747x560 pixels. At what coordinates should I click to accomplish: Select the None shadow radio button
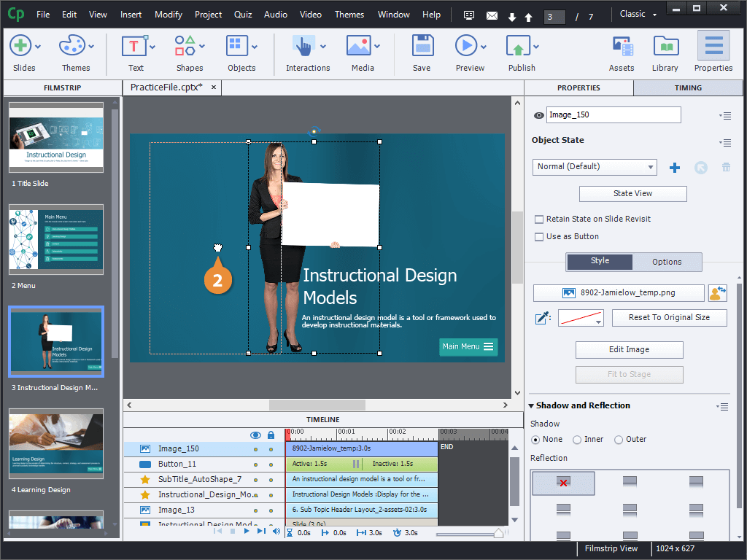pos(535,440)
